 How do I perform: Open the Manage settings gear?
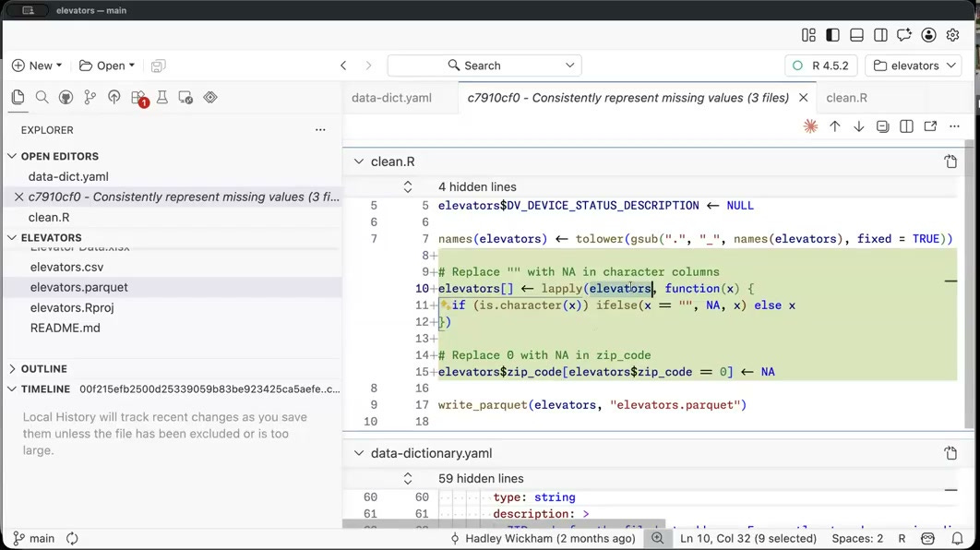952,35
